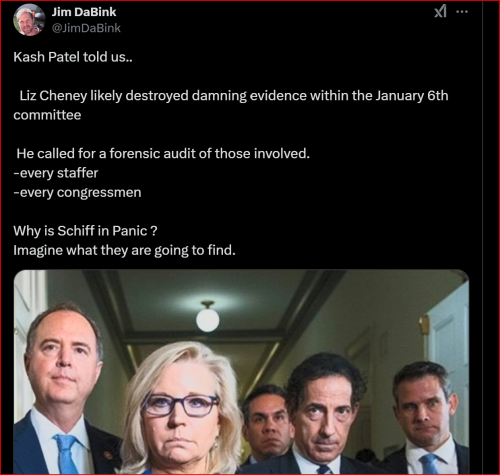
Task: Open the three-dot more options menu
Action: point(462,12)
